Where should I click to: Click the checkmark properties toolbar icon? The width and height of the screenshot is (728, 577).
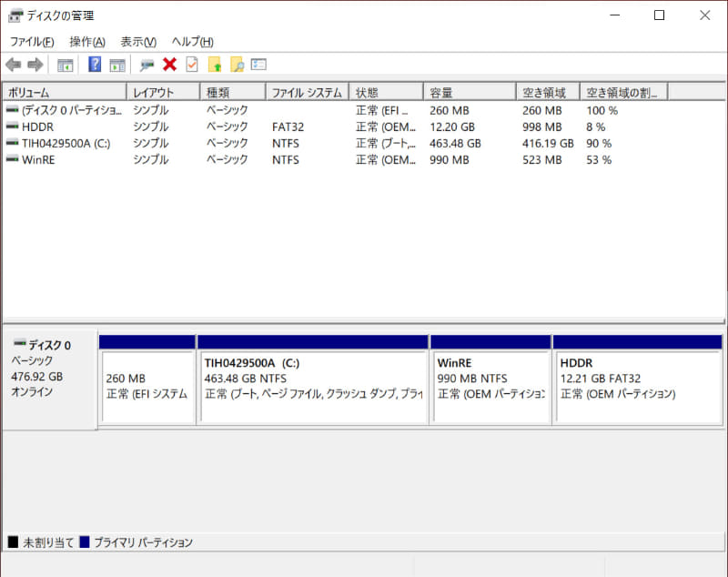click(x=192, y=64)
